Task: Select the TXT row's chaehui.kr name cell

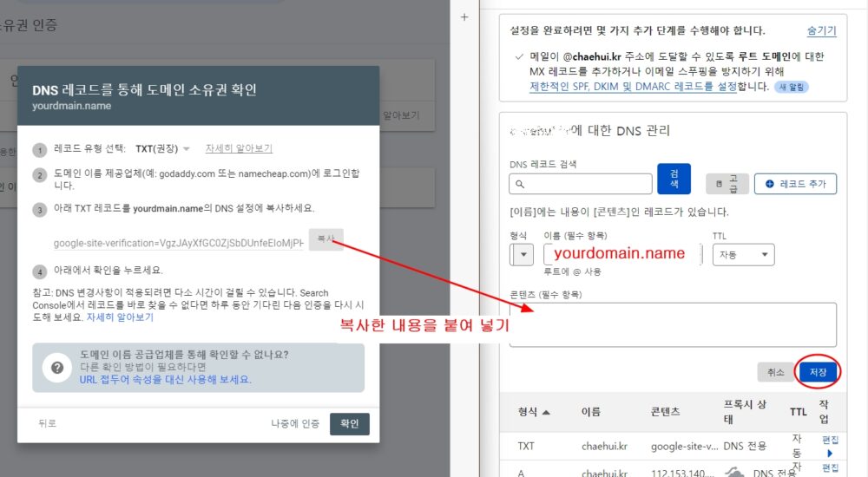Action: tap(604, 446)
